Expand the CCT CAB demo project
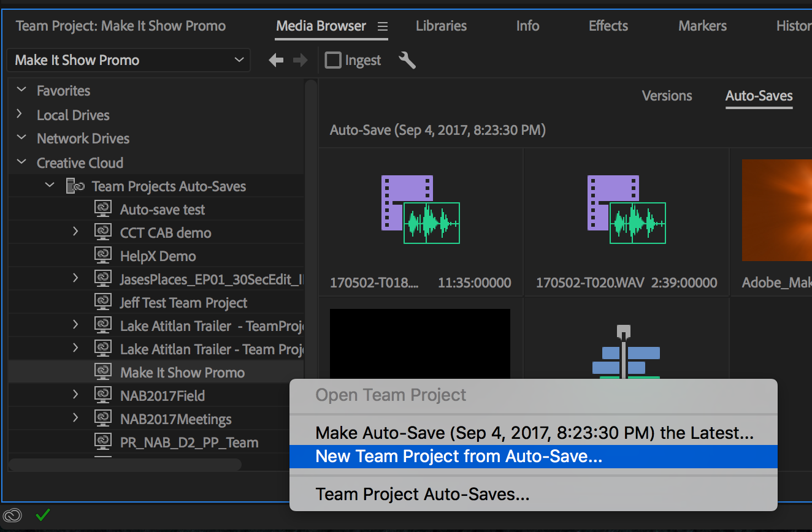The height and width of the screenshot is (532, 812). coord(75,232)
